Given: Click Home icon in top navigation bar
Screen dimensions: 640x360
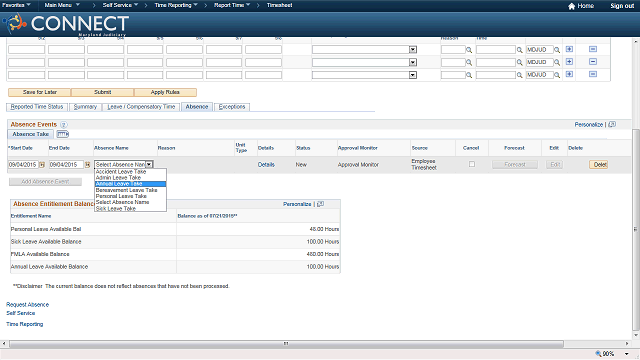Looking at the screenshot, I should tap(571, 6).
